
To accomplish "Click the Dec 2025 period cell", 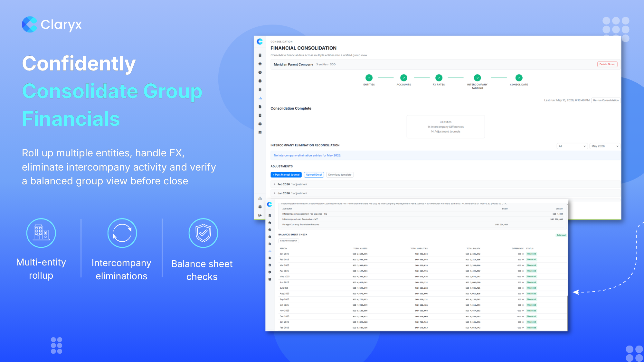I will tap(284, 316).
